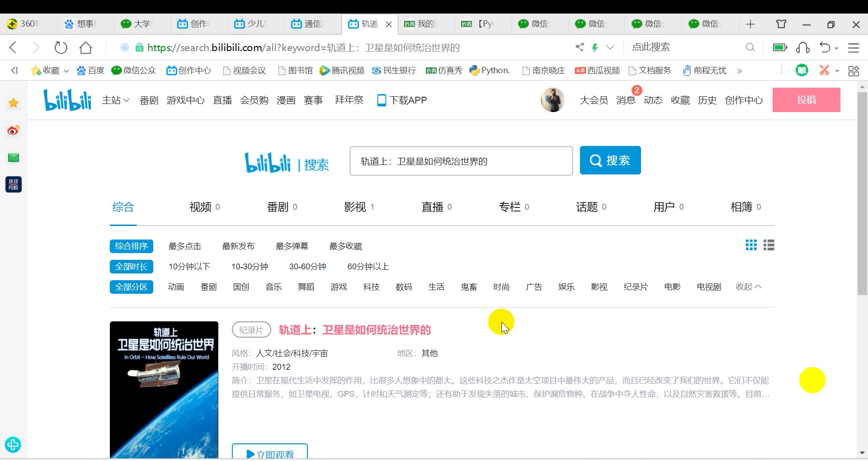Image resolution: width=868 pixels, height=461 pixels.
Task: Go to browser home page icon
Action: [x=85, y=47]
